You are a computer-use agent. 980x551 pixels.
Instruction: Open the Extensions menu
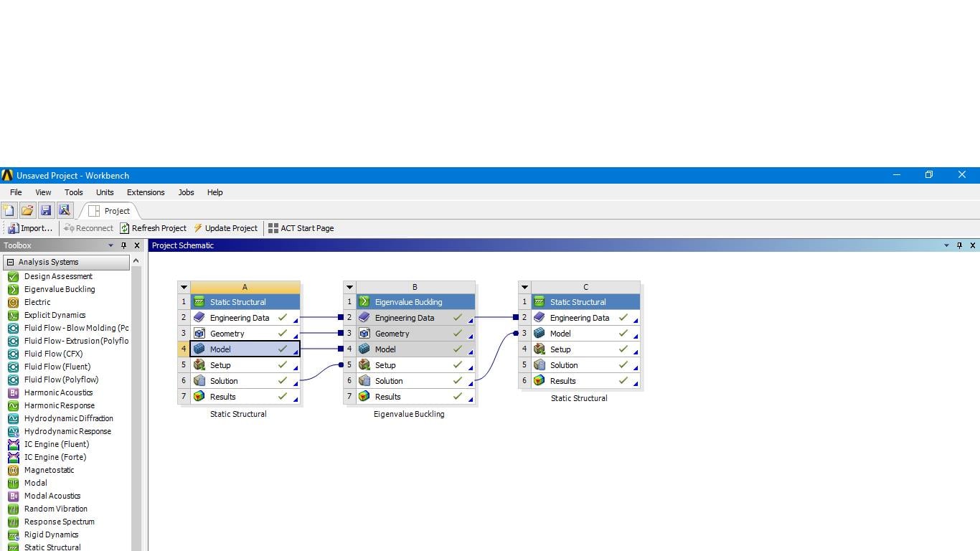[146, 192]
